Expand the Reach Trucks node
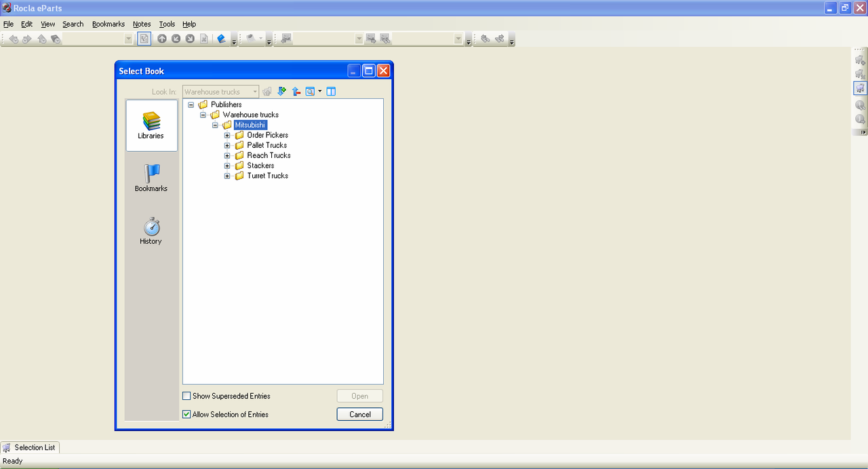The height and width of the screenshot is (469, 868). click(227, 155)
